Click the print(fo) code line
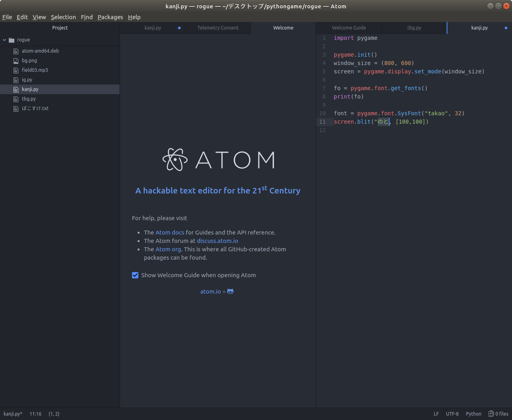The width and height of the screenshot is (512, 420). 349,97
